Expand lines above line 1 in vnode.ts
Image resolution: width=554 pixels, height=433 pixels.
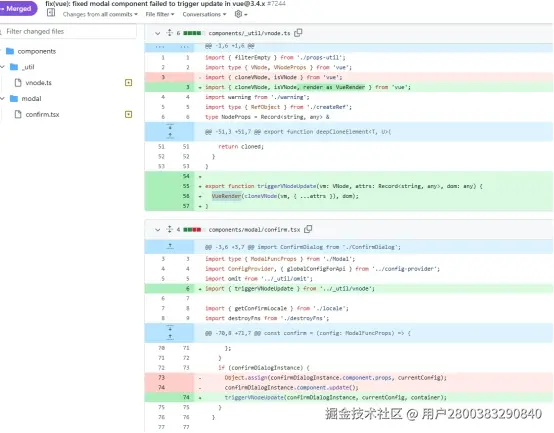170,46
